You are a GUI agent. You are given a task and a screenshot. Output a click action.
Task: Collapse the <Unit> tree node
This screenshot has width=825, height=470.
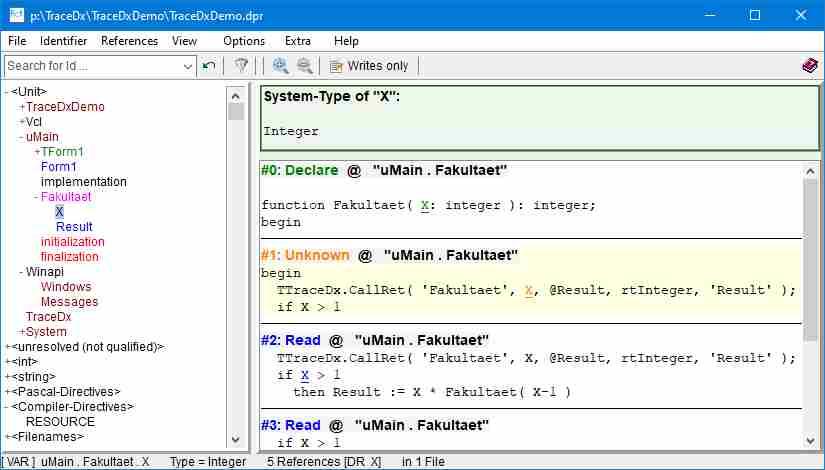pyautogui.click(x=7, y=92)
